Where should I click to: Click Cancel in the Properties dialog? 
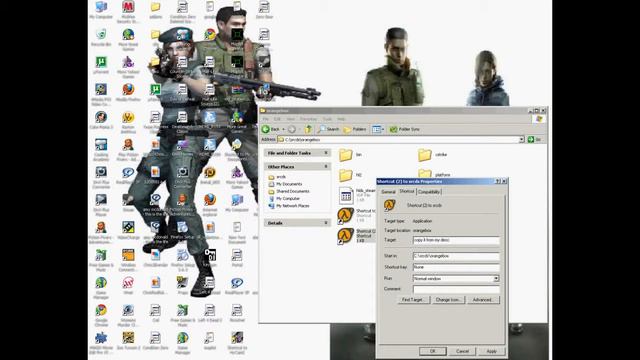pyautogui.click(x=462, y=351)
